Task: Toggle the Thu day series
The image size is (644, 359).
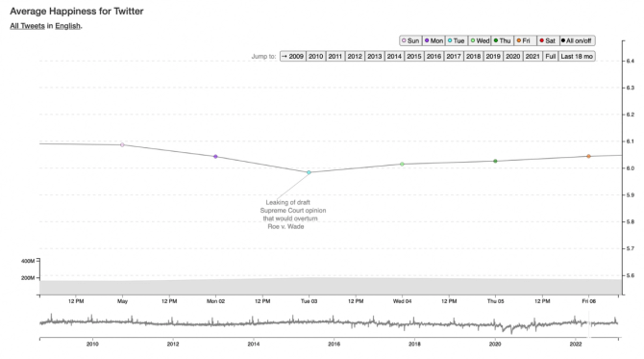Action: [503, 40]
